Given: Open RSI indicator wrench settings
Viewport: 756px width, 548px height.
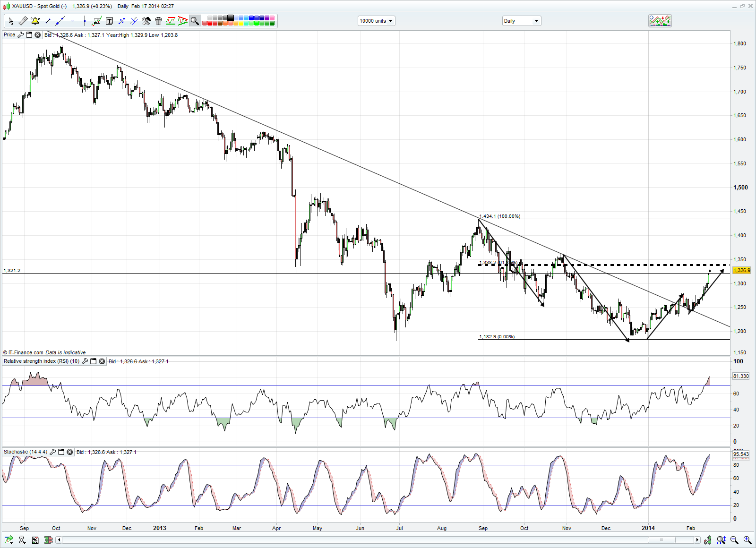Looking at the screenshot, I should pyautogui.click(x=85, y=361).
